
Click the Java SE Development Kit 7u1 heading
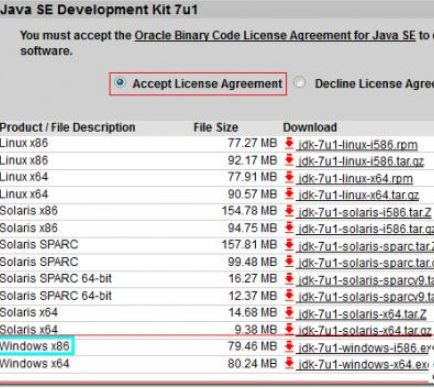coord(99,10)
